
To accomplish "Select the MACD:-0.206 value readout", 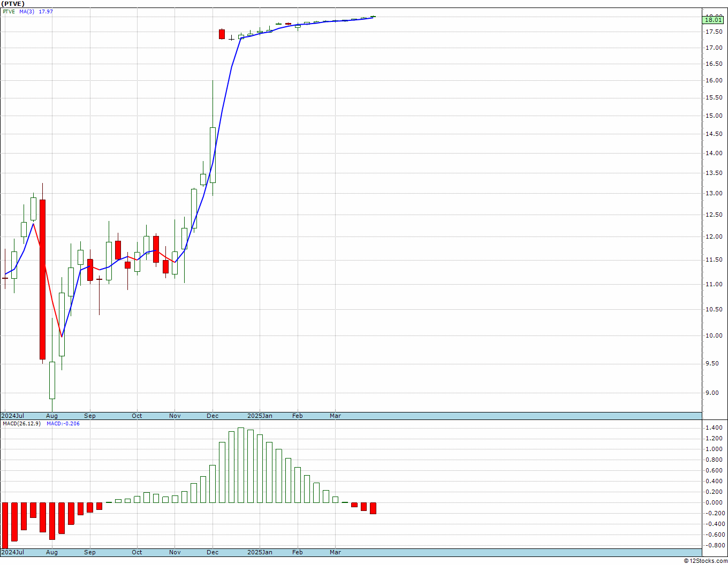I will 63,424.
